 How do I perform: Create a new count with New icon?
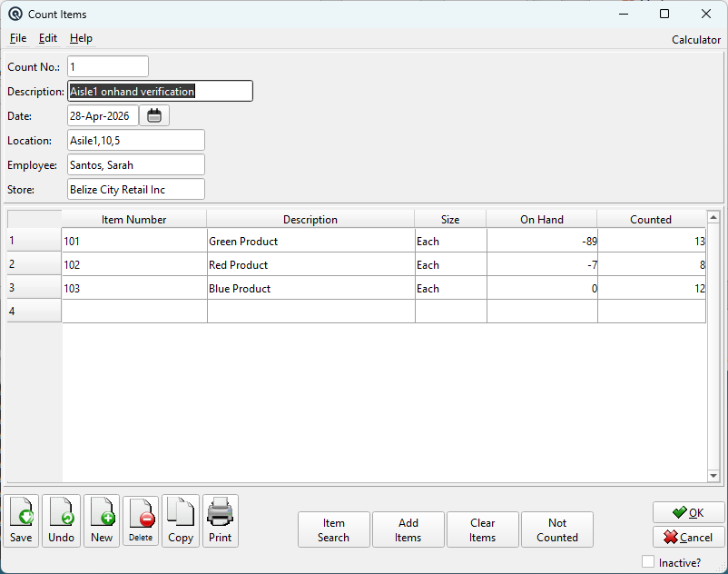(x=102, y=520)
